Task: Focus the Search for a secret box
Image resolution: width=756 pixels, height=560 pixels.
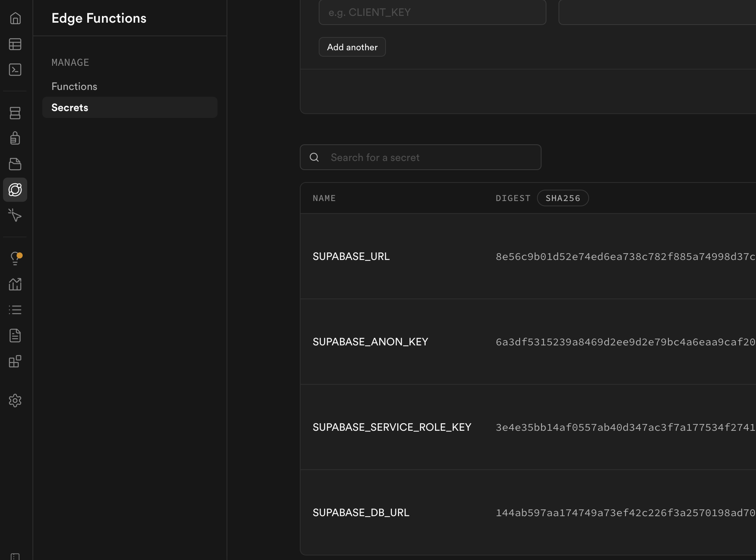Action: coord(421,157)
